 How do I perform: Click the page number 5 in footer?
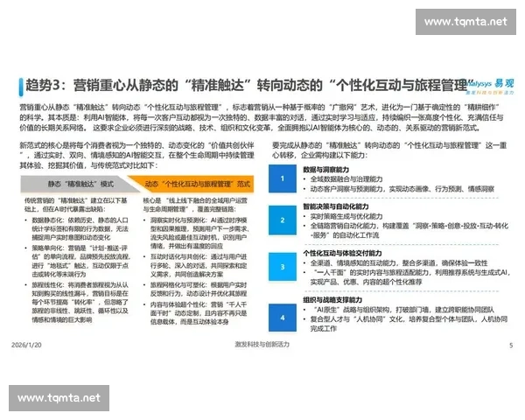(x=509, y=346)
